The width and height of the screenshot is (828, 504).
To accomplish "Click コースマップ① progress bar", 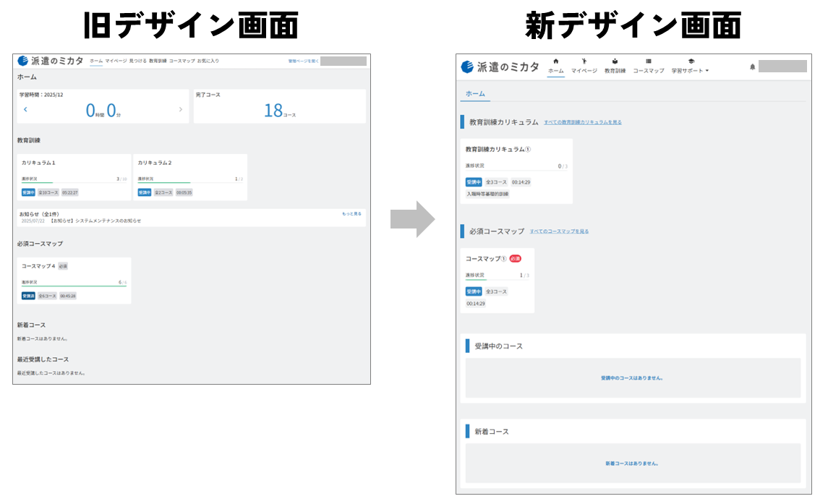I will pos(497,279).
